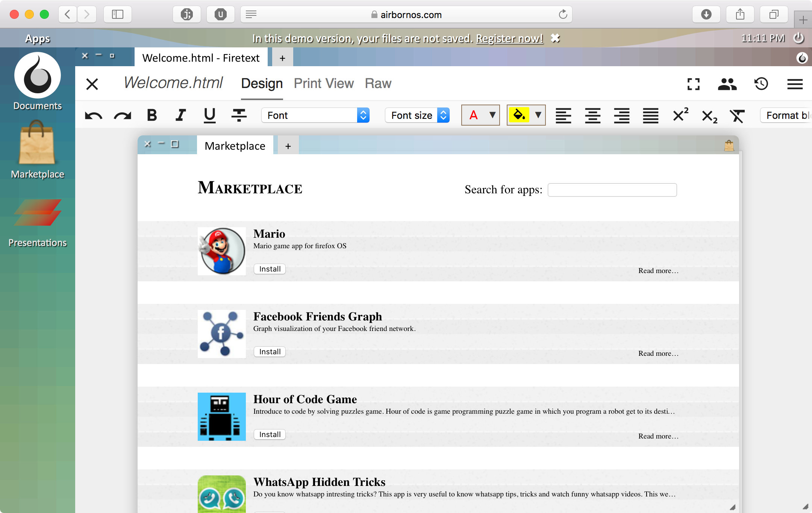Click the Undo icon
The image size is (812, 513).
point(94,115)
